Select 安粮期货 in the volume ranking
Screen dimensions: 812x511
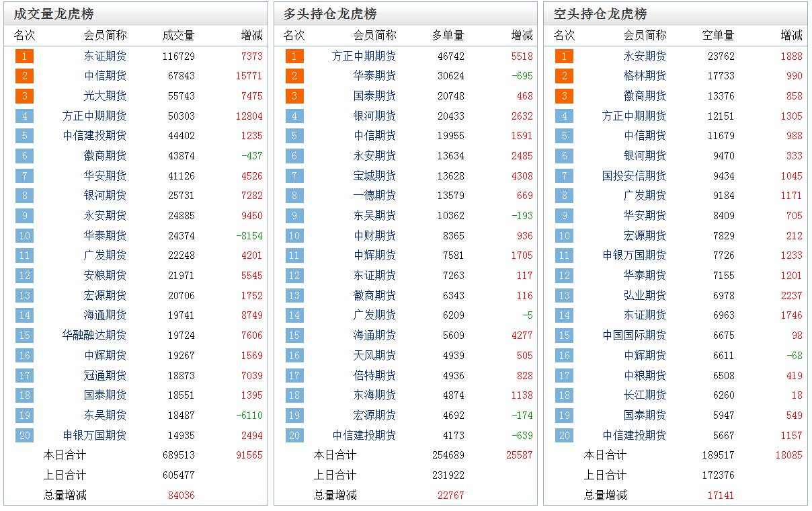click(105, 276)
